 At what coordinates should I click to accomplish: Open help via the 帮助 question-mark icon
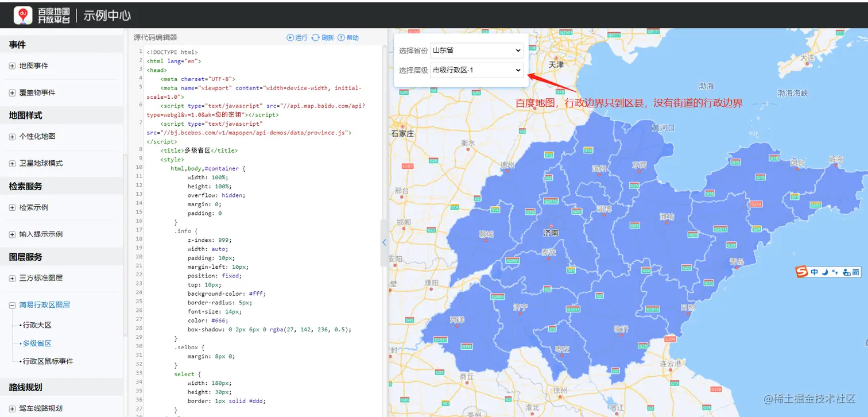(x=341, y=38)
